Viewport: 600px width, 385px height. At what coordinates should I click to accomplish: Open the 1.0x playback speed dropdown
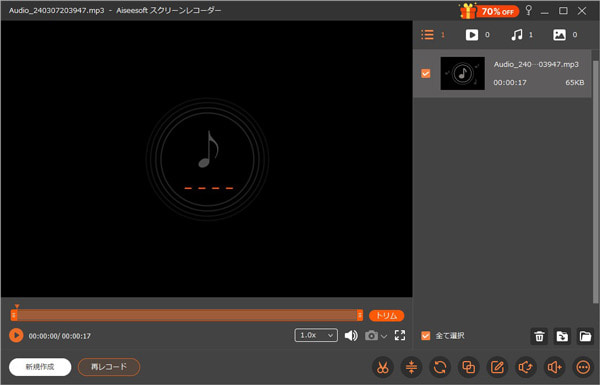[x=316, y=335]
